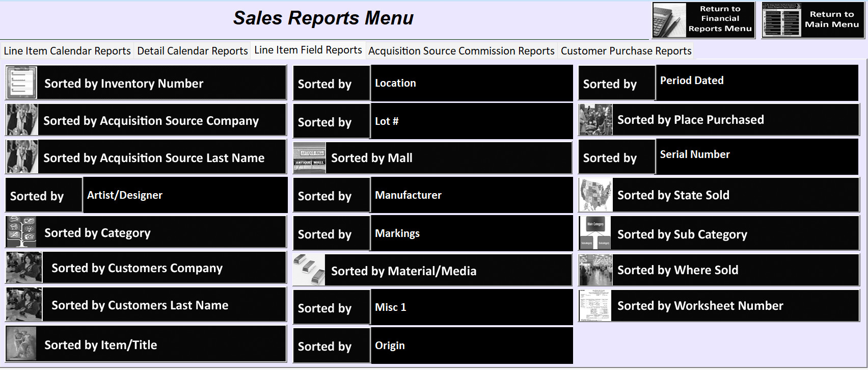Image resolution: width=868 pixels, height=370 pixels.
Task: Click the checklist icon beside Inventory Number
Action: [x=21, y=83]
